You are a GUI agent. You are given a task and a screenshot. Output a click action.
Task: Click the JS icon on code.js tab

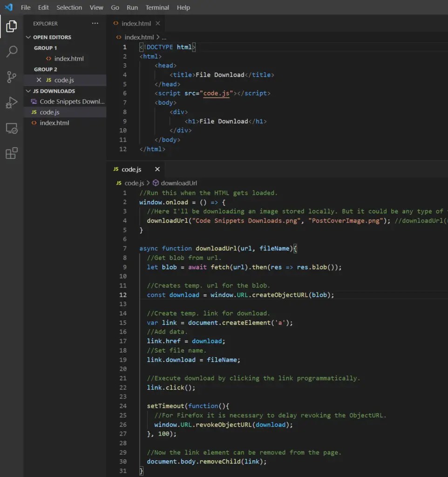[116, 169]
